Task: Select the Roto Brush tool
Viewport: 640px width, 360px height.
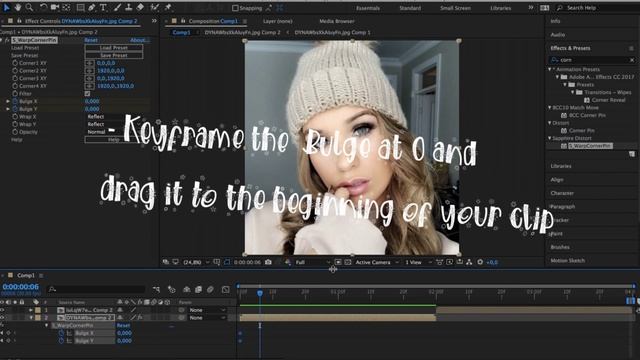Action: click(x=154, y=8)
